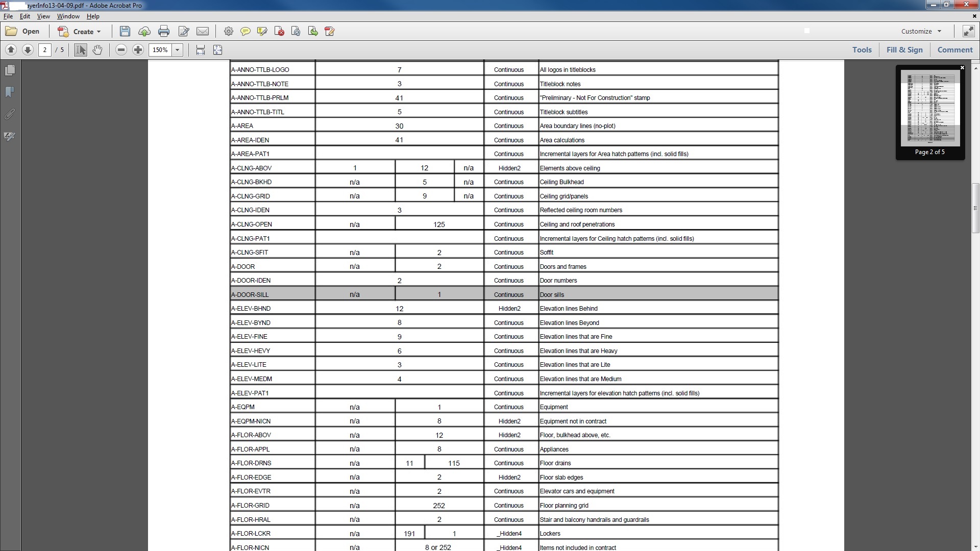
Task: Click the Delete page icon
Action: [279, 32]
